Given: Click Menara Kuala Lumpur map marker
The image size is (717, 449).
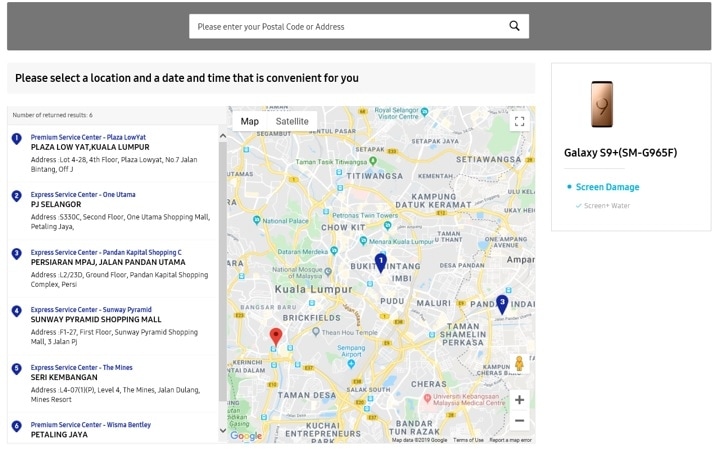Looking at the screenshot, I should click(x=363, y=241).
